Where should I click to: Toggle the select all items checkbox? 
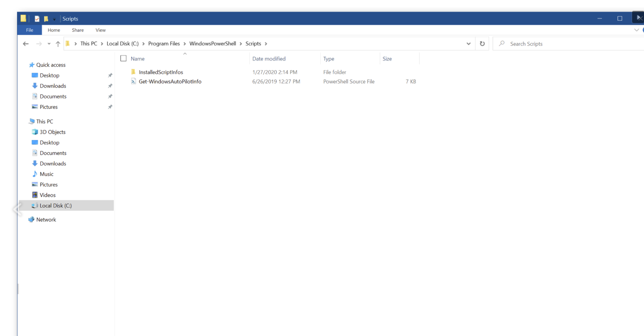(x=124, y=59)
